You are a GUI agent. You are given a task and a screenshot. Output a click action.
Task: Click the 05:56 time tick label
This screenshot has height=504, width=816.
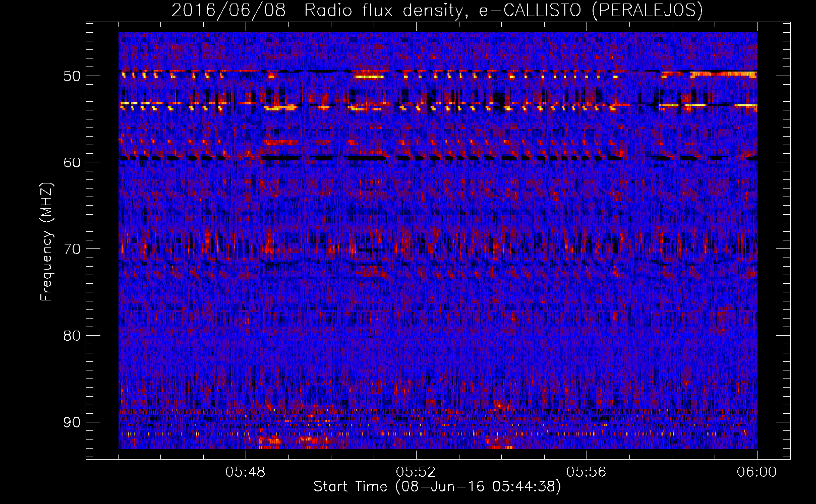click(587, 472)
